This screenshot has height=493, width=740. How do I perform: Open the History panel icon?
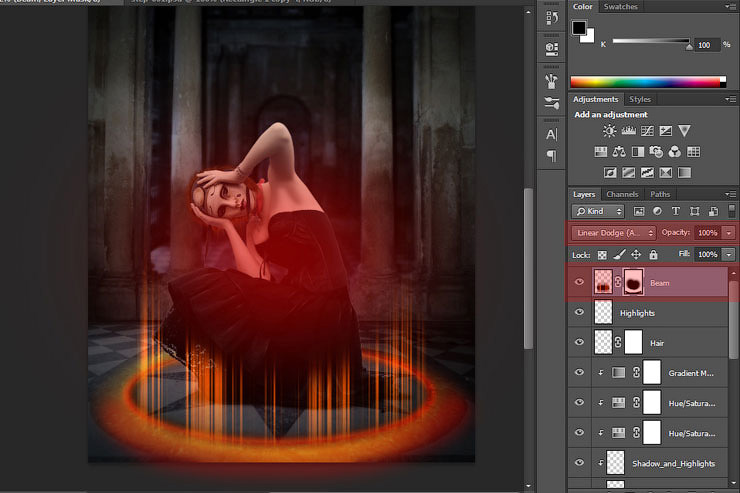tap(551, 16)
